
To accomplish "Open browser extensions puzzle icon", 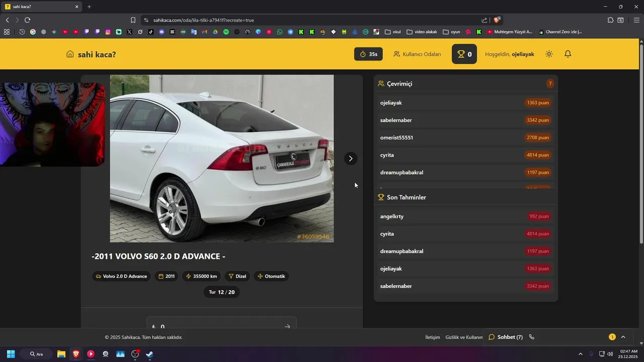I will [610, 20].
